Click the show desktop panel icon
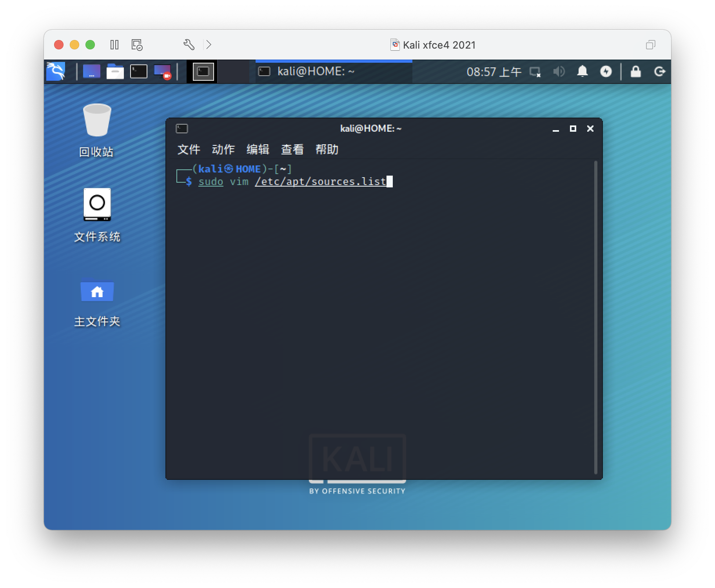Screen dimensions: 715x588 91,71
